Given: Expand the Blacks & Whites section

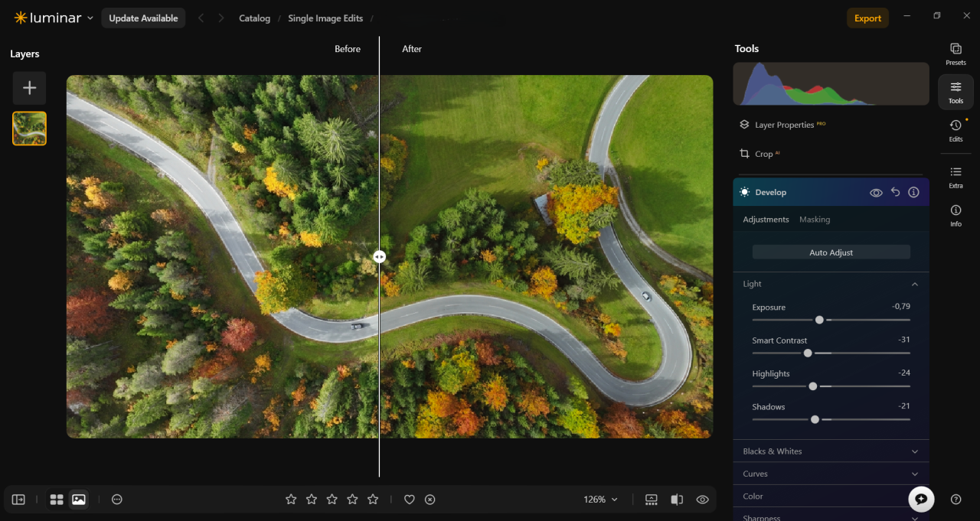Looking at the screenshot, I should (x=831, y=451).
